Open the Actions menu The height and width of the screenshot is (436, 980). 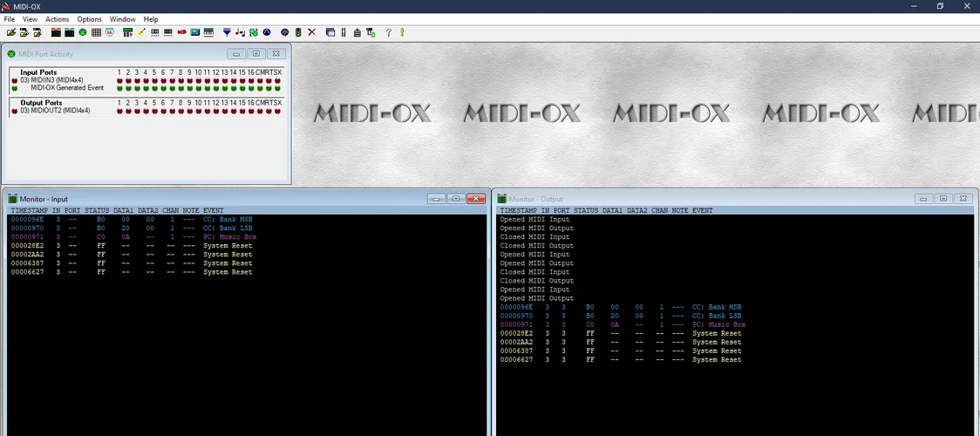(58, 19)
